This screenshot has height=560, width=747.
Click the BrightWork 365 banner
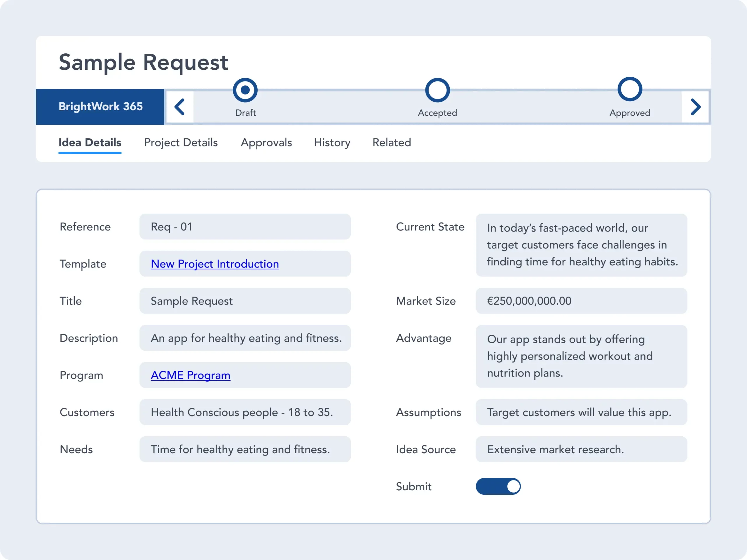pos(100,107)
